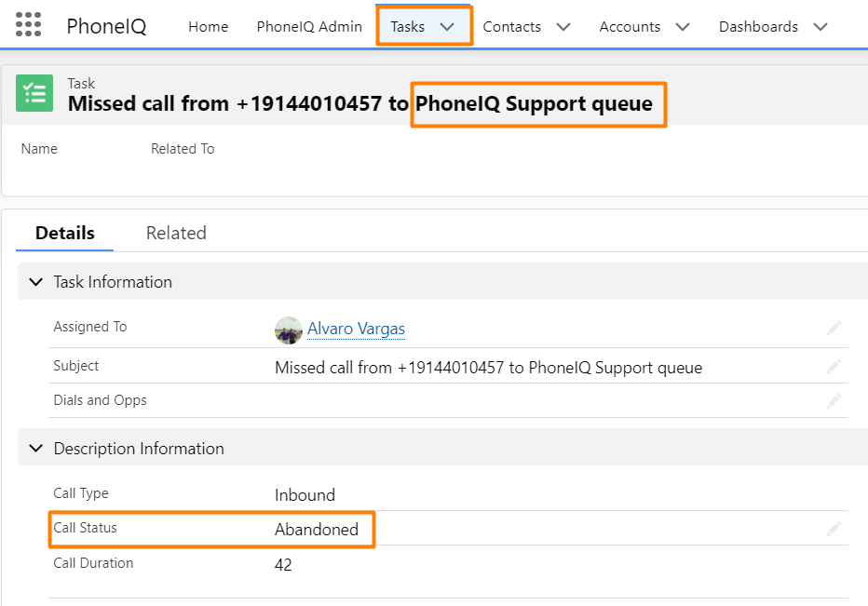Click the Subject value text

(x=489, y=368)
